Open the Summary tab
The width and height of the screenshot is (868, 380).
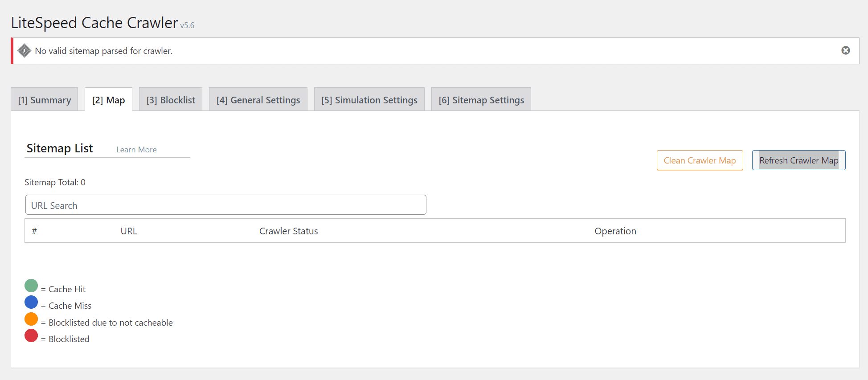(x=45, y=100)
